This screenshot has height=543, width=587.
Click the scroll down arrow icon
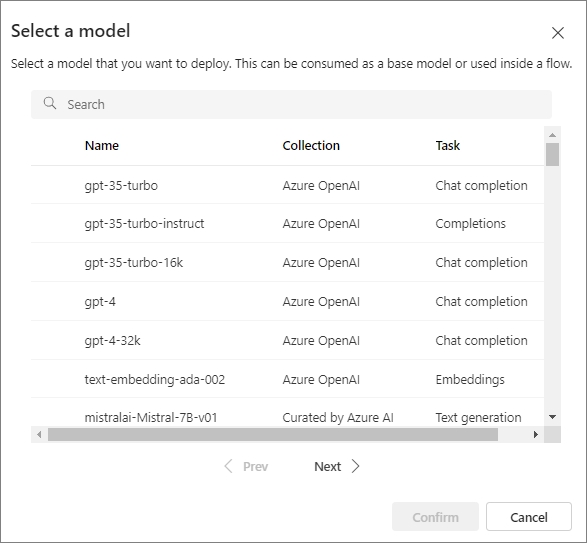click(552, 417)
